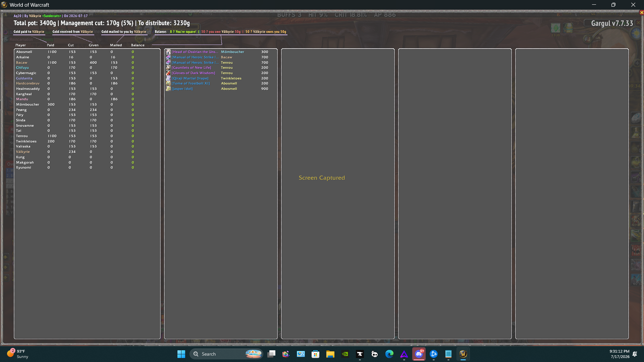This screenshot has width=644, height=362.
Task: Click the Gargul v7.7.33 title
Action: coord(612,23)
